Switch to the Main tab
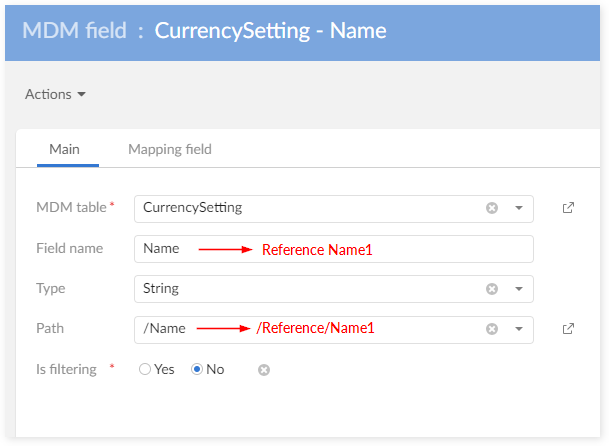This screenshot has height=446, width=609. tap(65, 149)
